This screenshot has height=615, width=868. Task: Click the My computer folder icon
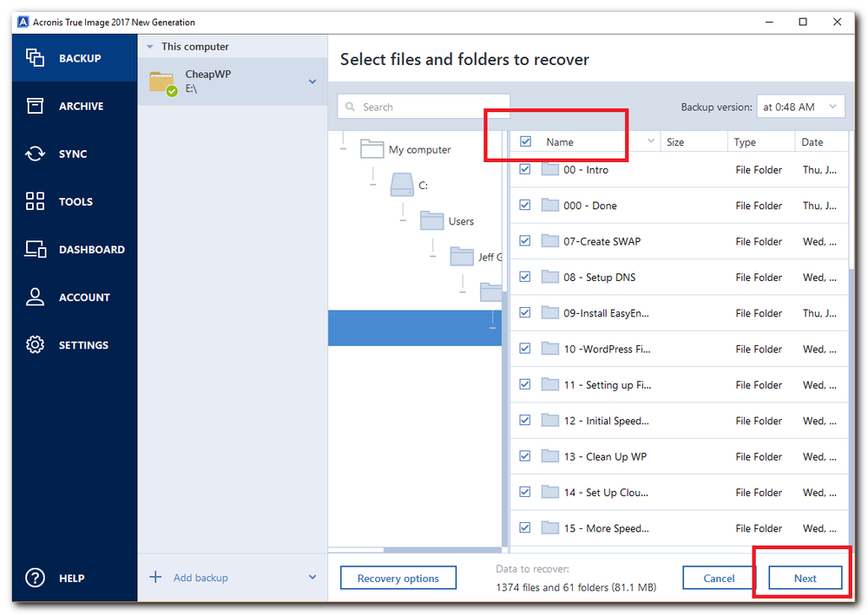[372, 149]
